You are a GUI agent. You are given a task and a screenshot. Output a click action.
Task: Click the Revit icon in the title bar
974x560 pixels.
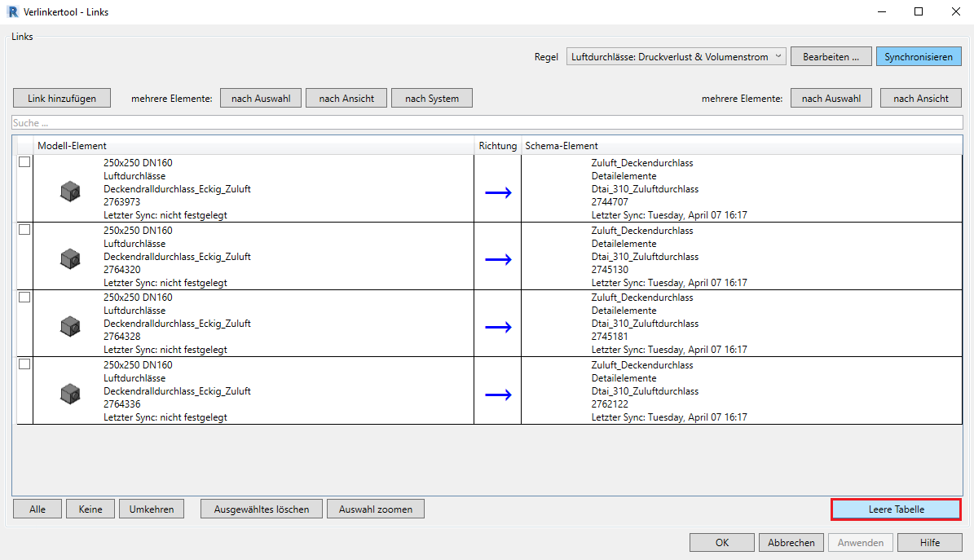[11, 11]
